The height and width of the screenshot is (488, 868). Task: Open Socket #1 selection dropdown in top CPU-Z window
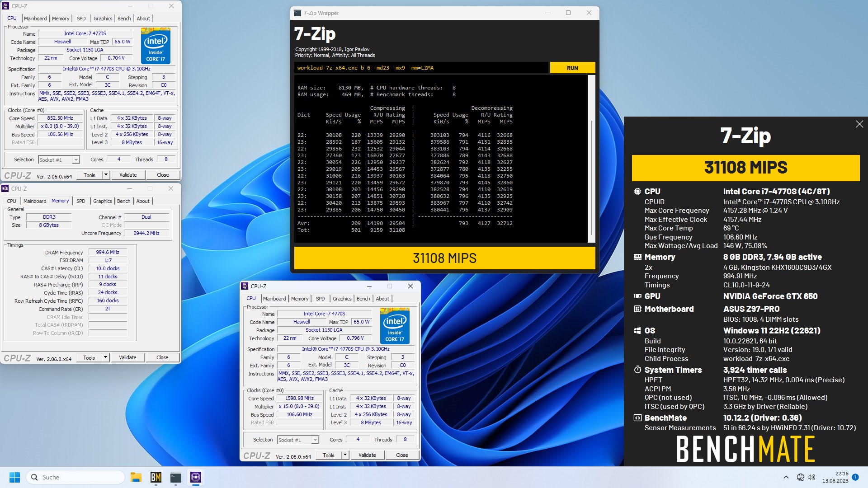(59, 160)
